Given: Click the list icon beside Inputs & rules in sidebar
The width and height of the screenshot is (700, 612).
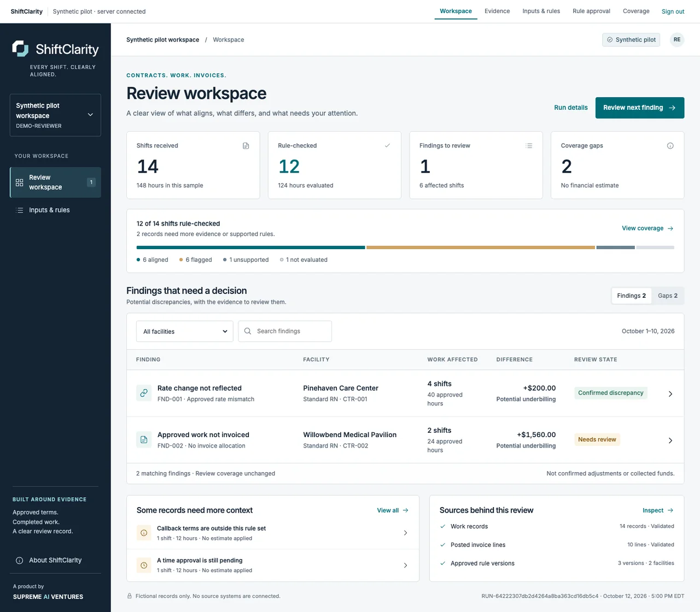Looking at the screenshot, I should (20, 210).
